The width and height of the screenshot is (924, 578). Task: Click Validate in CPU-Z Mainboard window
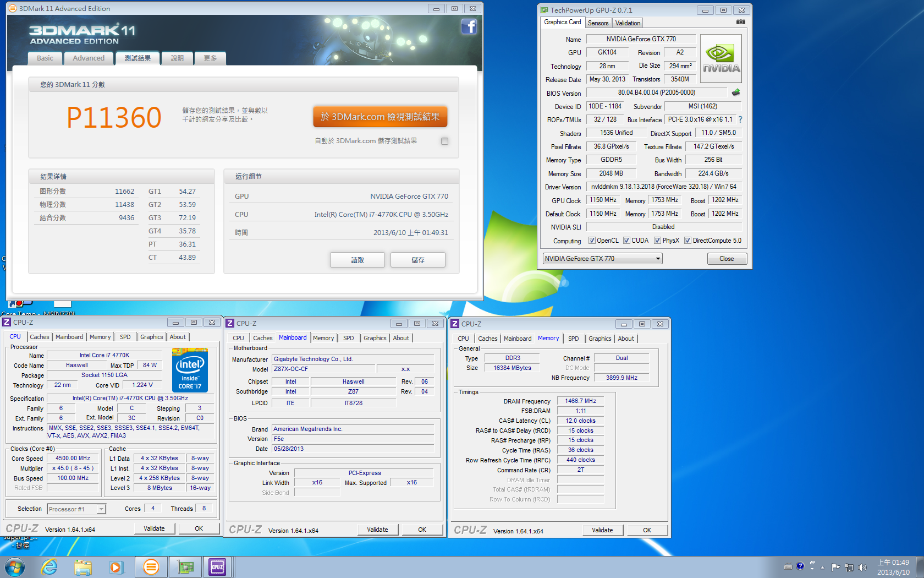pos(377,530)
